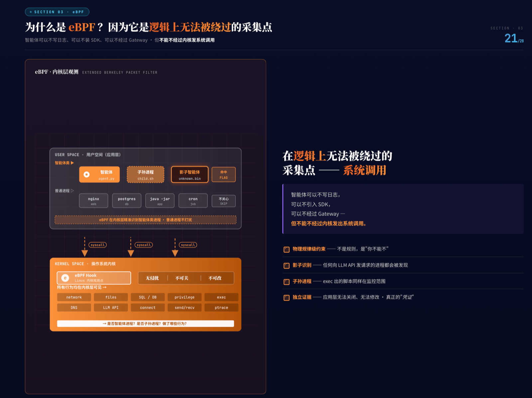The image size is (532, 398).
Task: Click the LLM API capability chip
Action: pos(111,307)
